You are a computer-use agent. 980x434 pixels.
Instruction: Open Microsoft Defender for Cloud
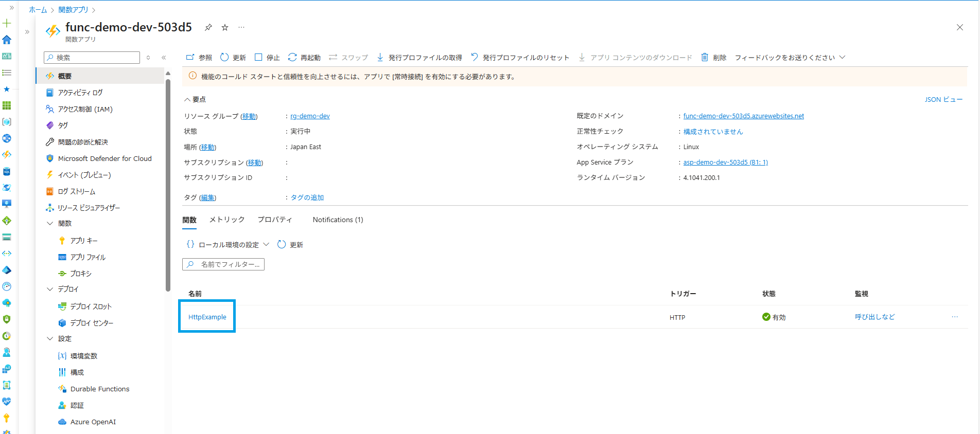point(100,158)
